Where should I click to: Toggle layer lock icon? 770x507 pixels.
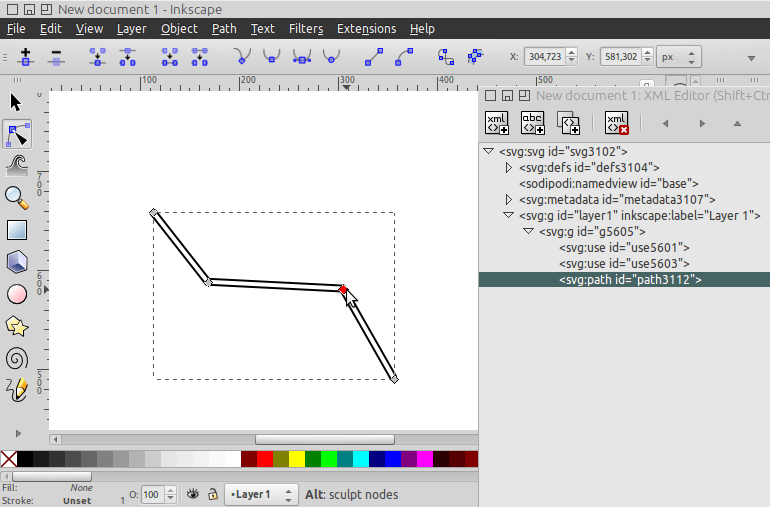point(213,494)
